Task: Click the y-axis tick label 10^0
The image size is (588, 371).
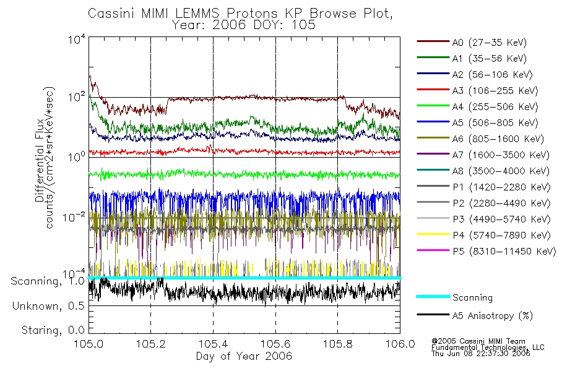Action: coord(77,156)
